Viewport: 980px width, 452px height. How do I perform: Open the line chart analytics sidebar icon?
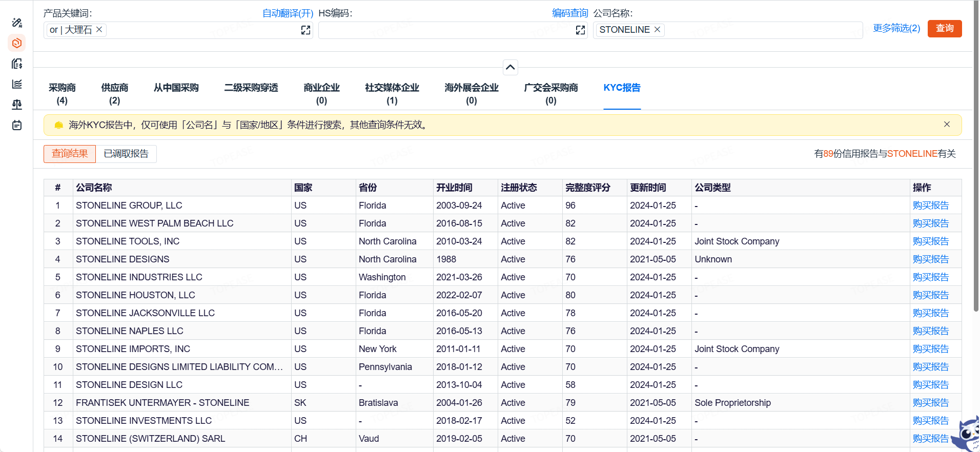coord(17,84)
